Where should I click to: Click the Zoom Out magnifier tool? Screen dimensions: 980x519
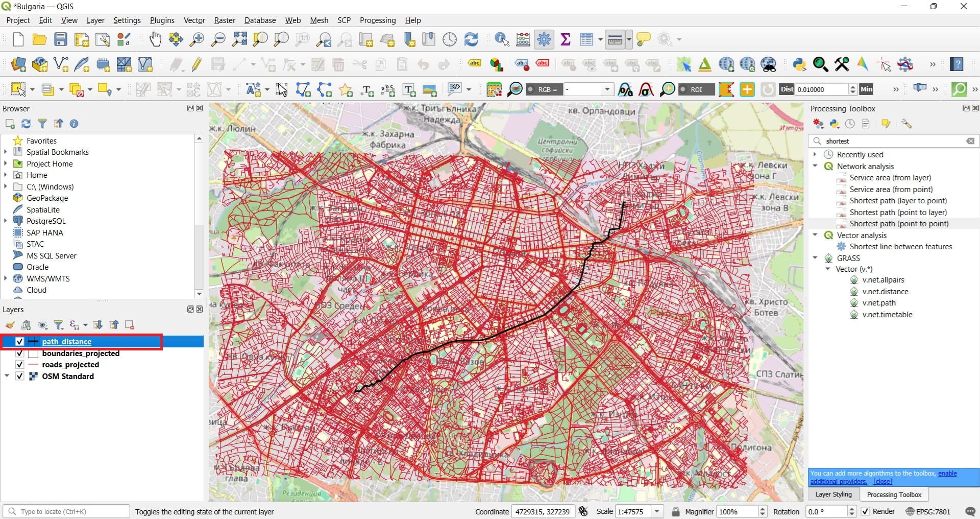pyautogui.click(x=218, y=39)
